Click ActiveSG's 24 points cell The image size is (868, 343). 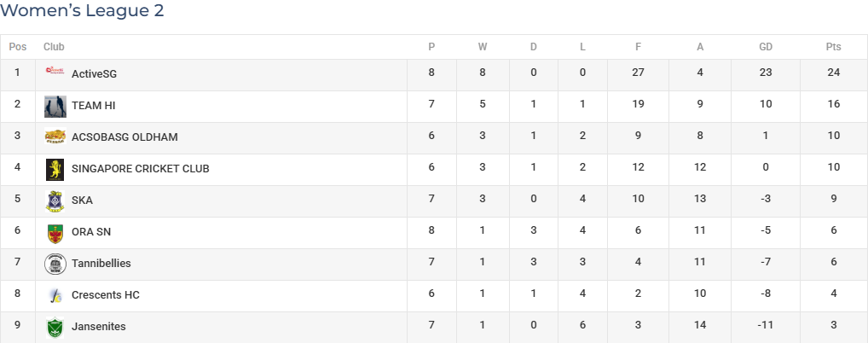tap(834, 73)
